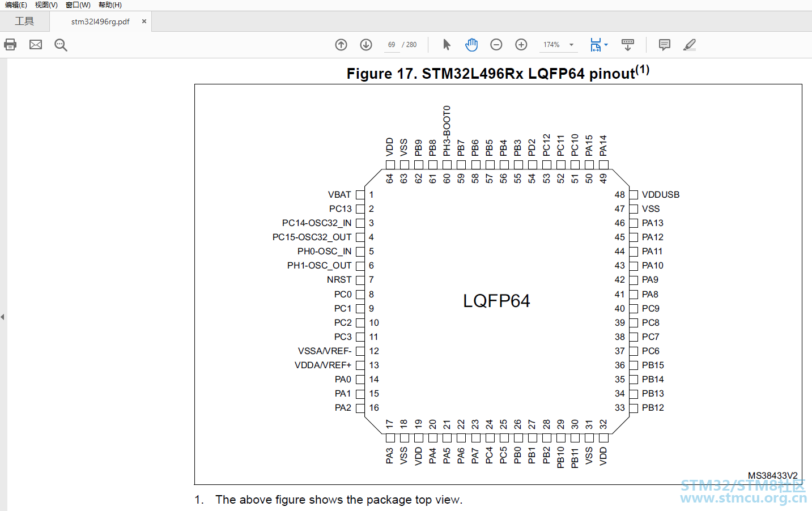Switch to the 工具 tab
The width and height of the screenshot is (812, 511).
24,22
